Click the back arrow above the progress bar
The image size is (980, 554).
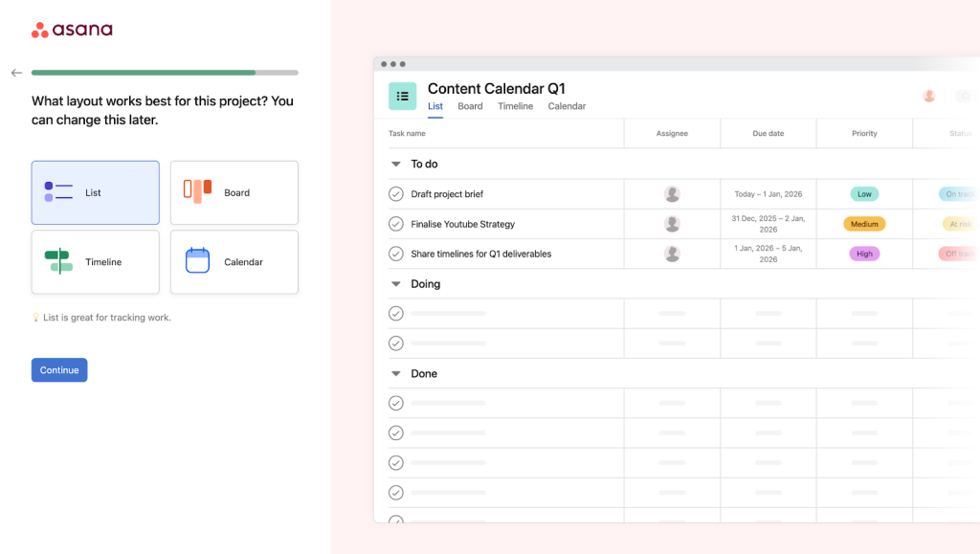point(15,72)
